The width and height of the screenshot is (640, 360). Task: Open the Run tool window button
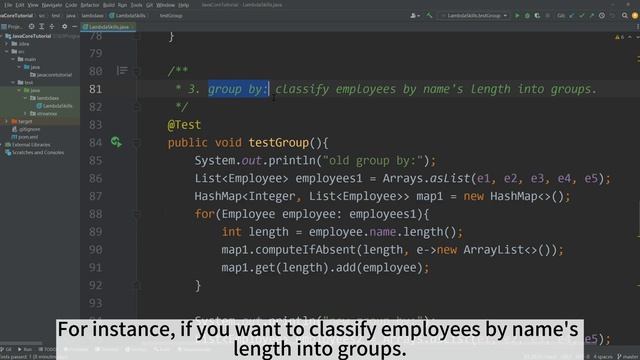[x=24, y=349]
